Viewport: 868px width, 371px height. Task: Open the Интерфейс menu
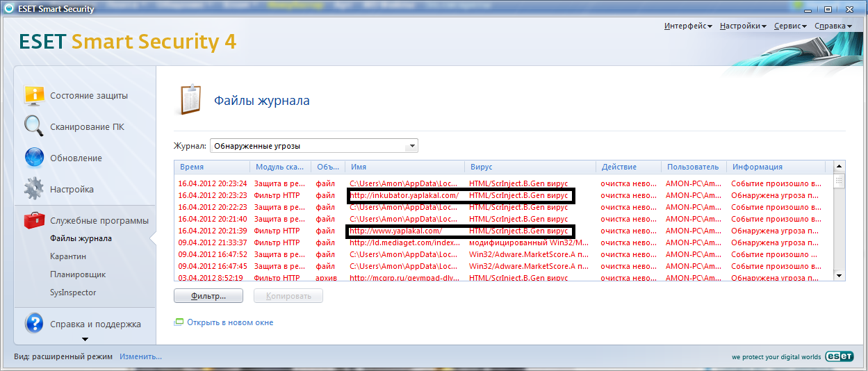[x=688, y=26]
